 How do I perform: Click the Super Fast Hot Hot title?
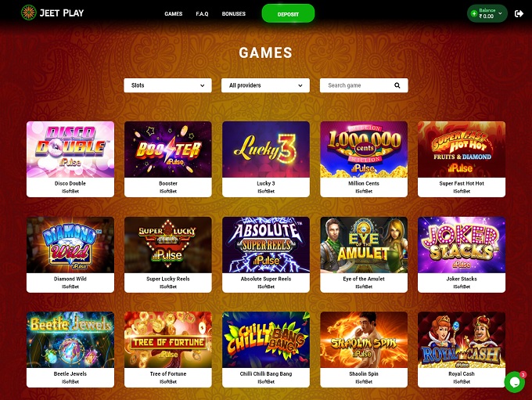click(462, 183)
